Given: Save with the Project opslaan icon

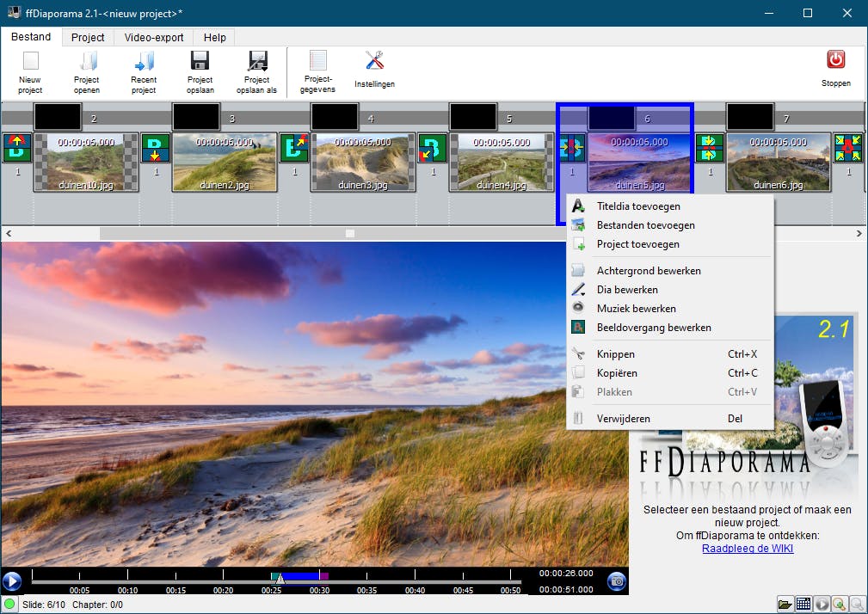Looking at the screenshot, I should (200, 62).
